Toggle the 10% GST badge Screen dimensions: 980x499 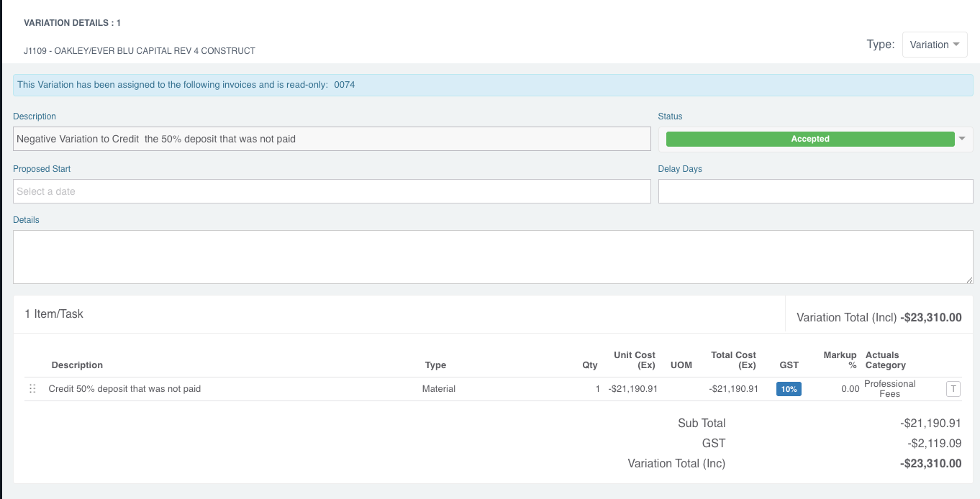coord(789,389)
